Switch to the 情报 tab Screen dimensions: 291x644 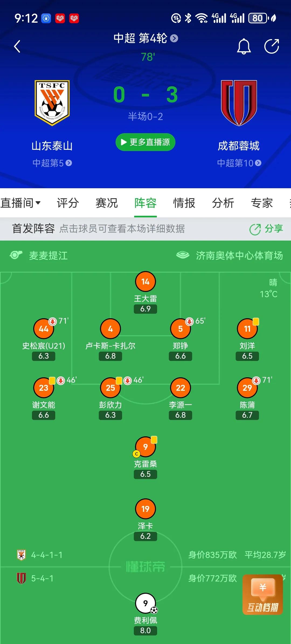pos(184,203)
